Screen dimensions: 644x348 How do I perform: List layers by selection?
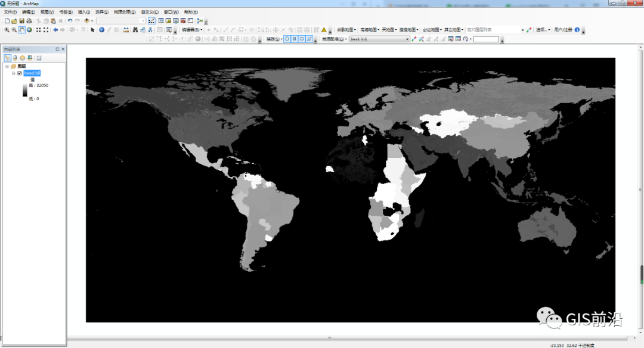pyautogui.click(x=30, y=58)
